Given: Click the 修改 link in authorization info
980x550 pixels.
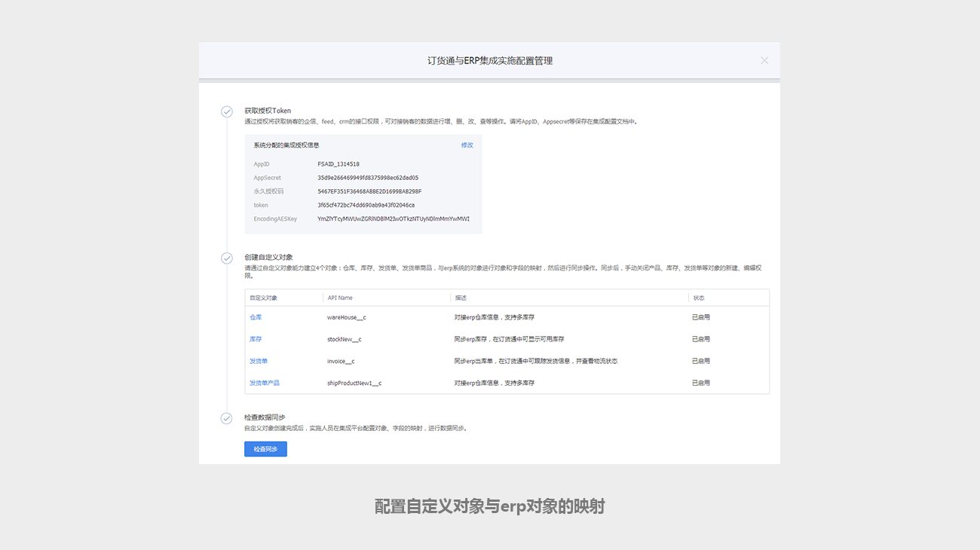Looking at the screenshot, I should pos(467,145).
